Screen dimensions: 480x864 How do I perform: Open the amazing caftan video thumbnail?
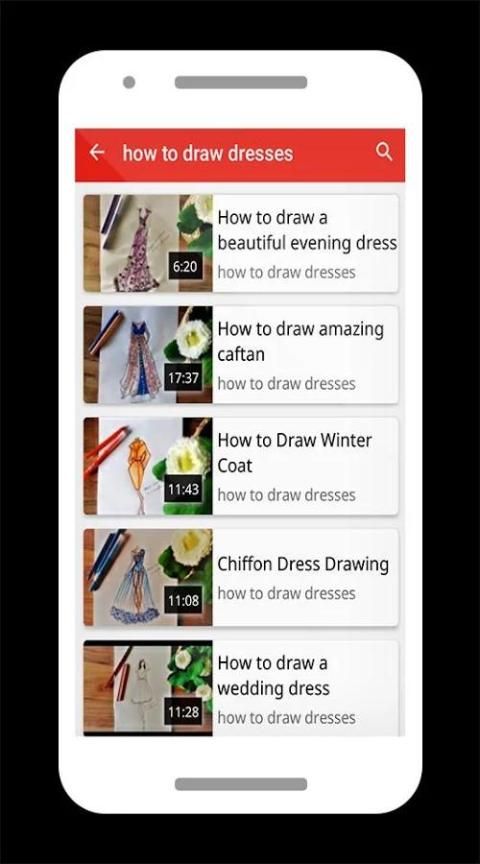[x=148, y=354]
